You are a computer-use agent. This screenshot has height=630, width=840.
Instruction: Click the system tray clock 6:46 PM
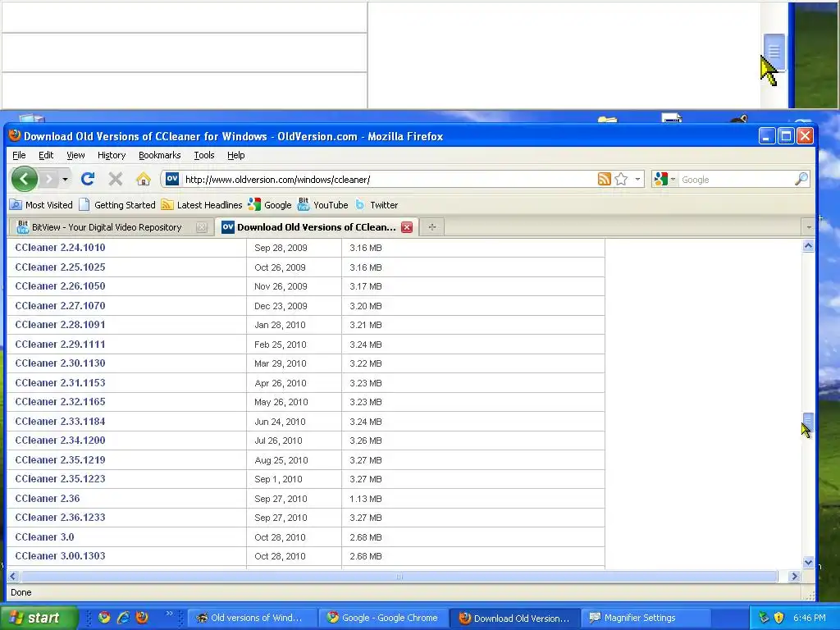(x=810, y=618)
